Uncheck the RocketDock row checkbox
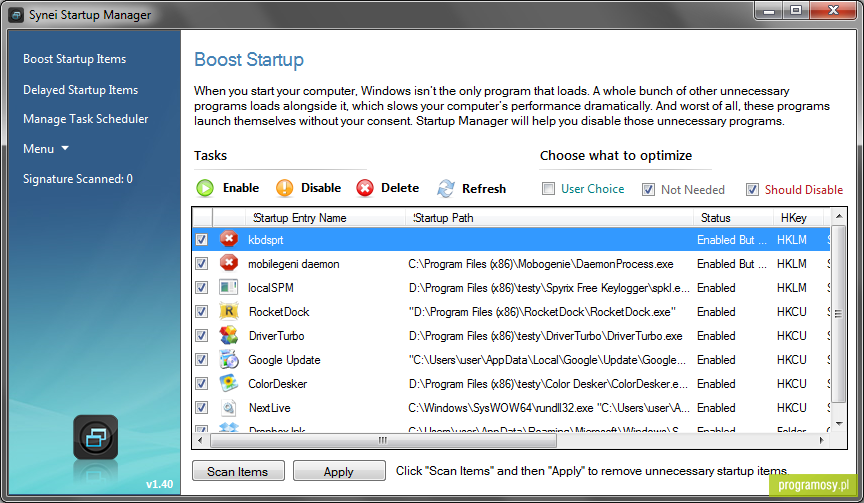Screen dimensions: 864x503 pos(202,311)
